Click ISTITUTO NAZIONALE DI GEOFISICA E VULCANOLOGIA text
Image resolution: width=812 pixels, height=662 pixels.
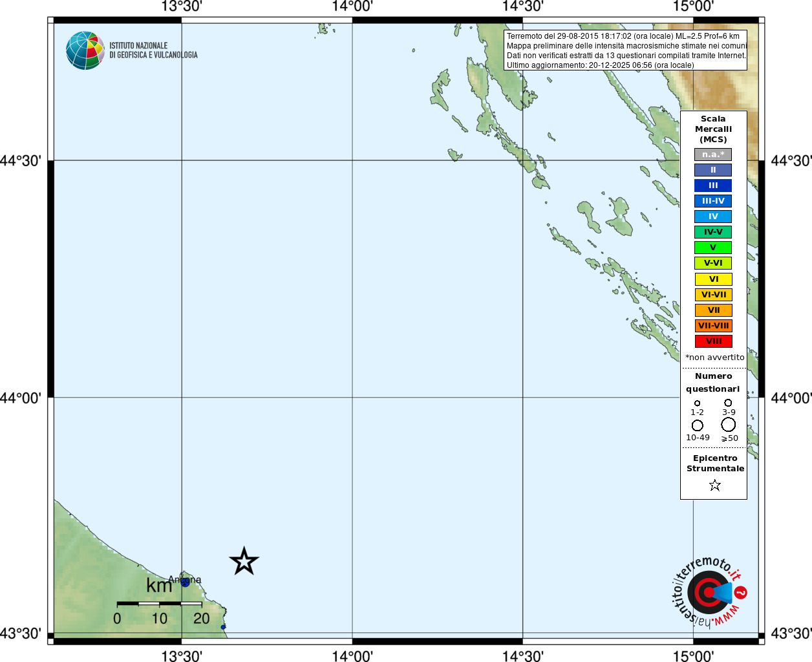tap(153, 50)
